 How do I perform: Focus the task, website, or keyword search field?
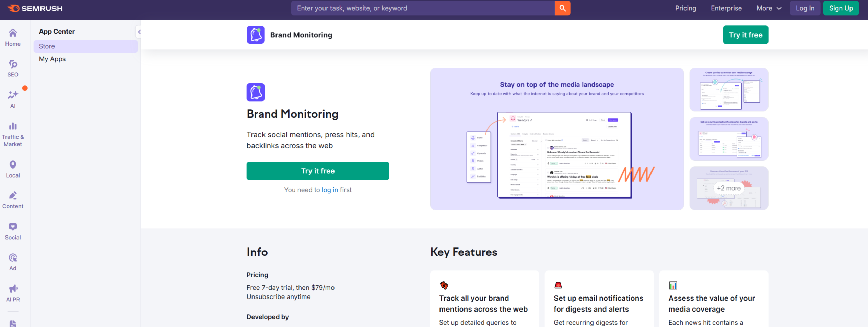[x=423, y=8]
